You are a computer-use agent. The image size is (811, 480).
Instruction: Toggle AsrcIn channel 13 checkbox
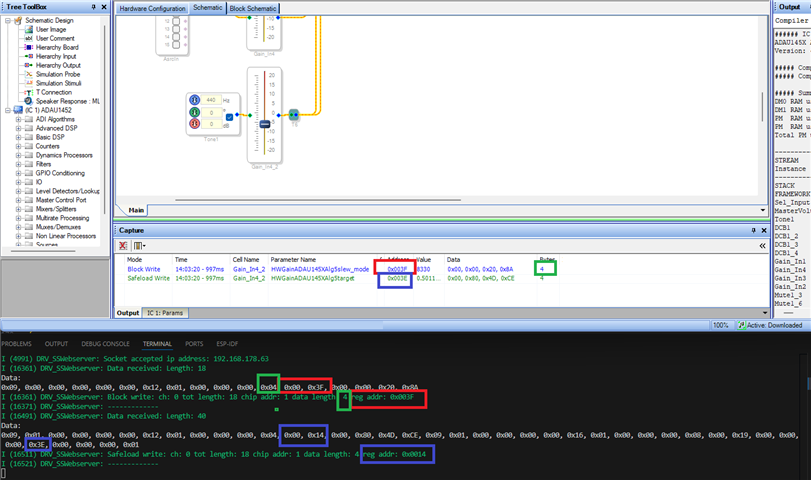pyautogui.click(x=176, y=29)
